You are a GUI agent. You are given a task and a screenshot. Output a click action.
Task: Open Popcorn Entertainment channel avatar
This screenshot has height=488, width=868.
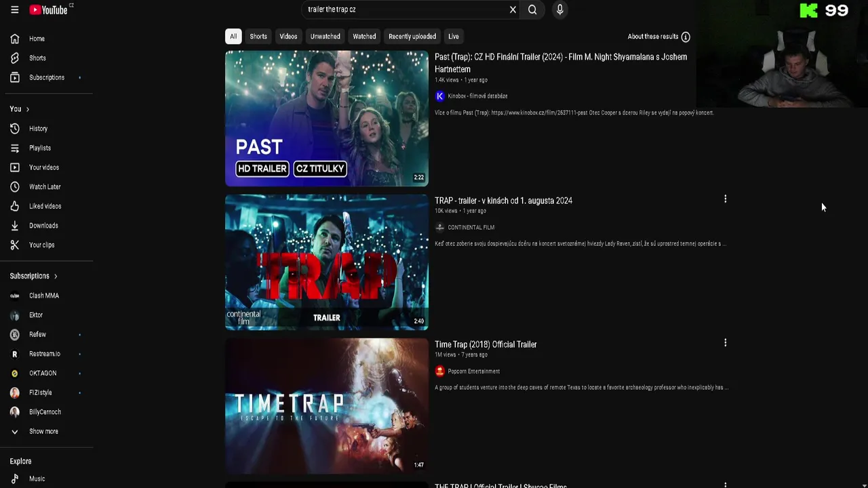coord(439,371)
